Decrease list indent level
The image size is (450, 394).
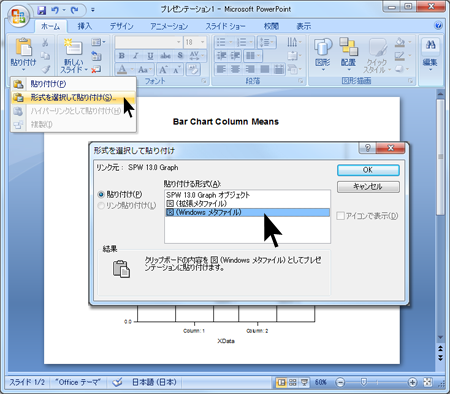[221, 56]
